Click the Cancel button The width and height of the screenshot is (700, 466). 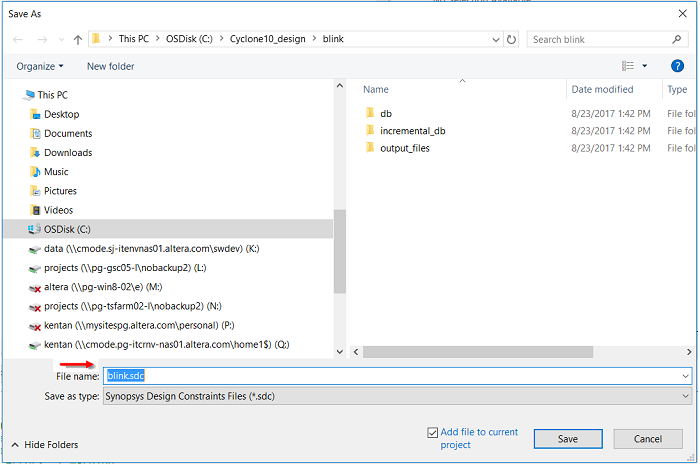pos(650,439)
